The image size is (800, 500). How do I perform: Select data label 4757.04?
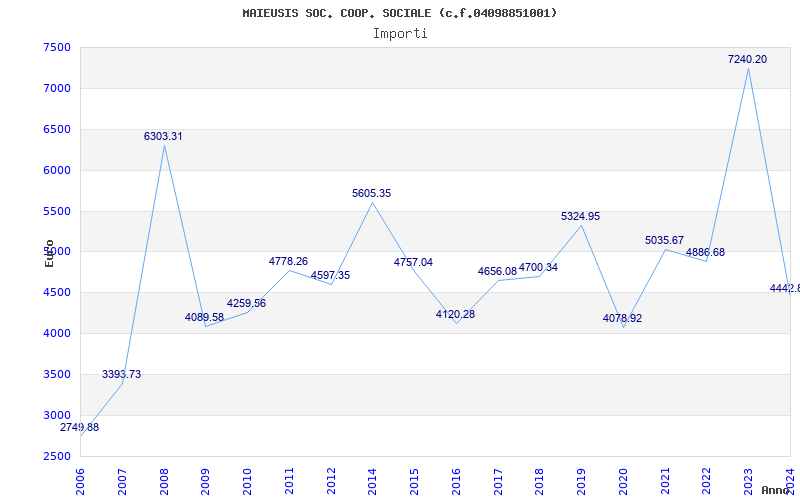(x=413, y=262)
